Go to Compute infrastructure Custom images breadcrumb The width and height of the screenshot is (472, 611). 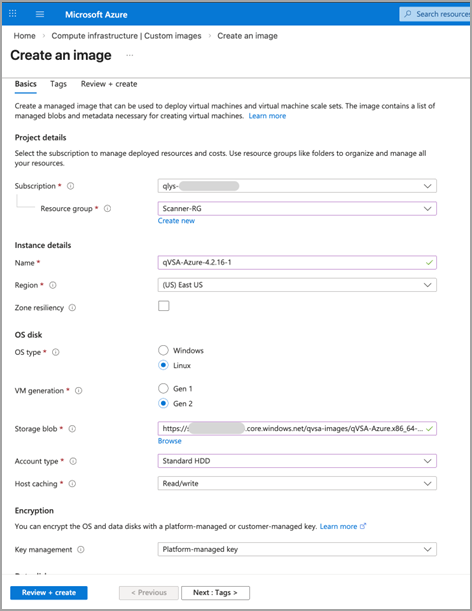pyautogui.click(x=126, y=36)
